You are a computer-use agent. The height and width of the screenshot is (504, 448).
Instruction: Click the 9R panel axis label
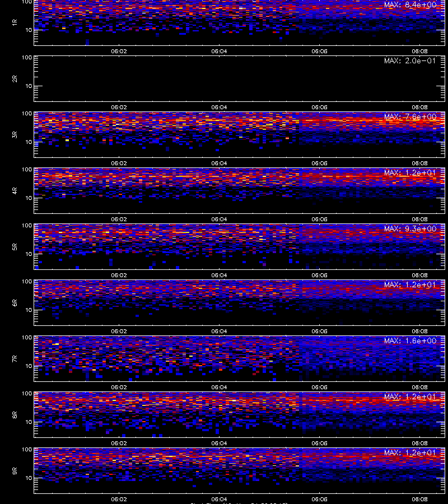[x=15, y=471]
